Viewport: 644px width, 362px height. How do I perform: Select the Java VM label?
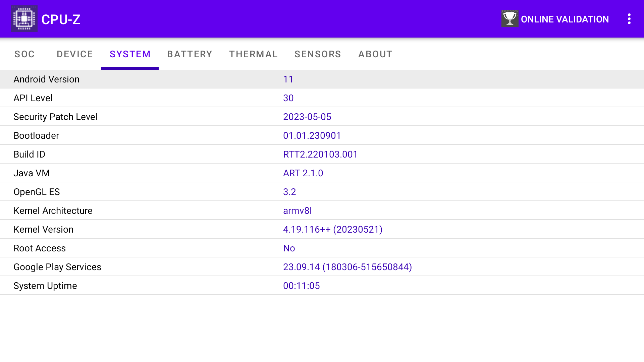click(32, 173)
